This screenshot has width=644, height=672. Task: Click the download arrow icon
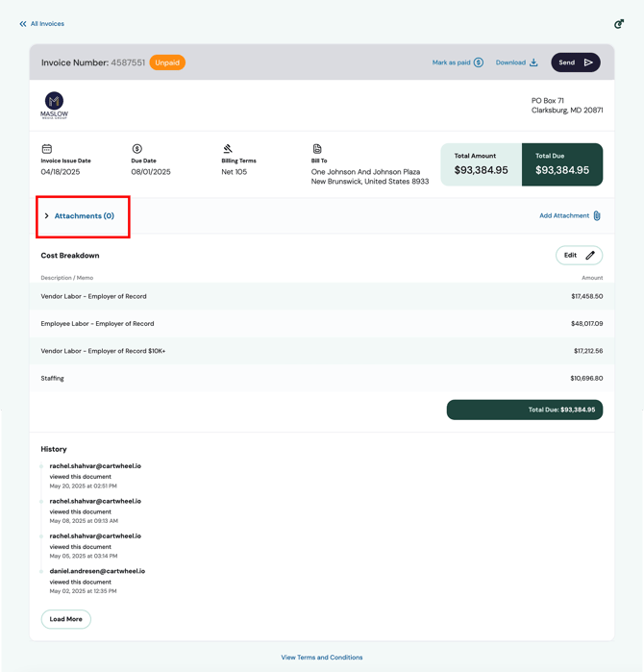pyautogui.click(x=534, y=62)
